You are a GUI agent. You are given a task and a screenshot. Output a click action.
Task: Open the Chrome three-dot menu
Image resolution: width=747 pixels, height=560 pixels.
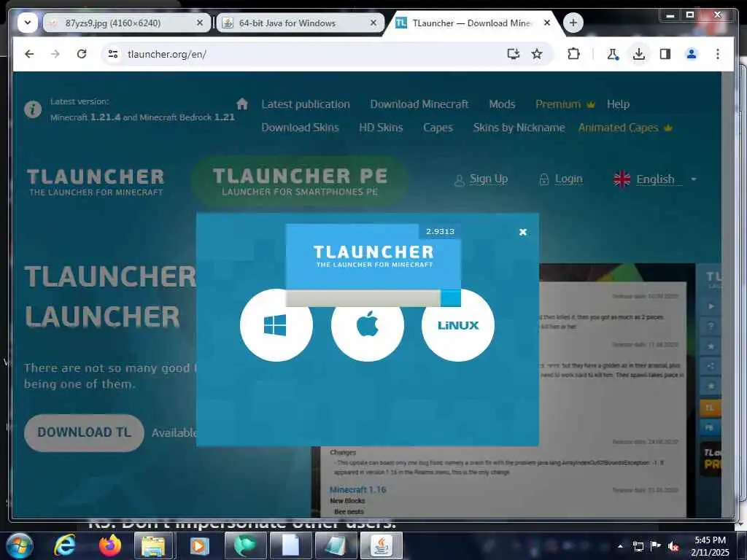(718, 54)
